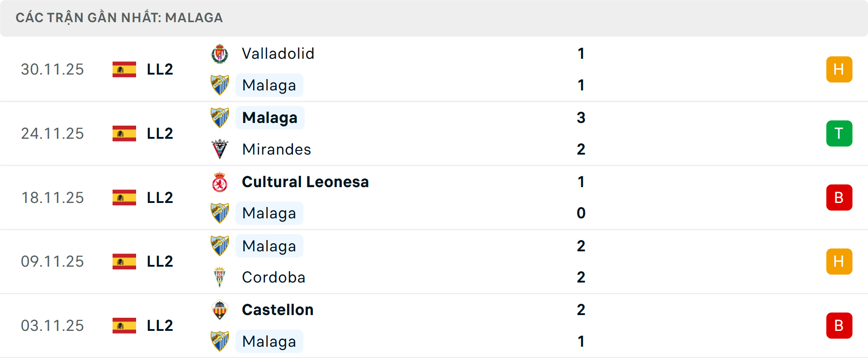Click Spain flag on the 24.11.25 row
The width and height of the screenshot is (868, 358).
(124, 133)
